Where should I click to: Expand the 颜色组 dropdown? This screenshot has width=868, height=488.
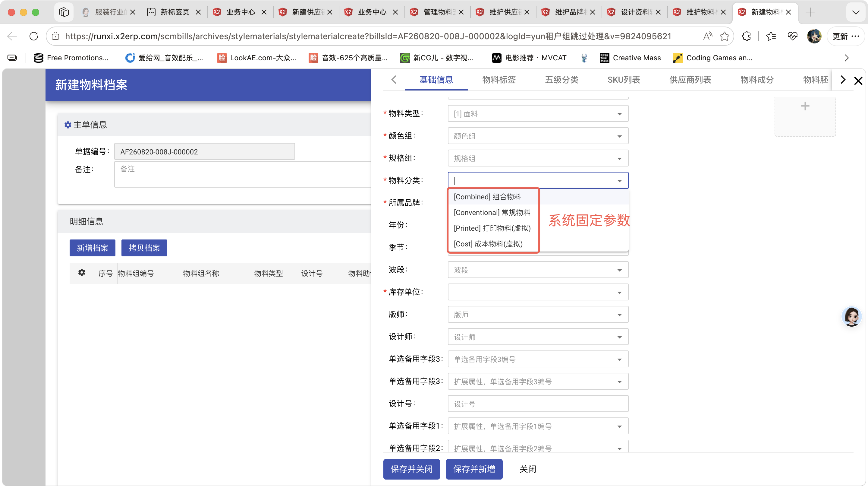538,136
